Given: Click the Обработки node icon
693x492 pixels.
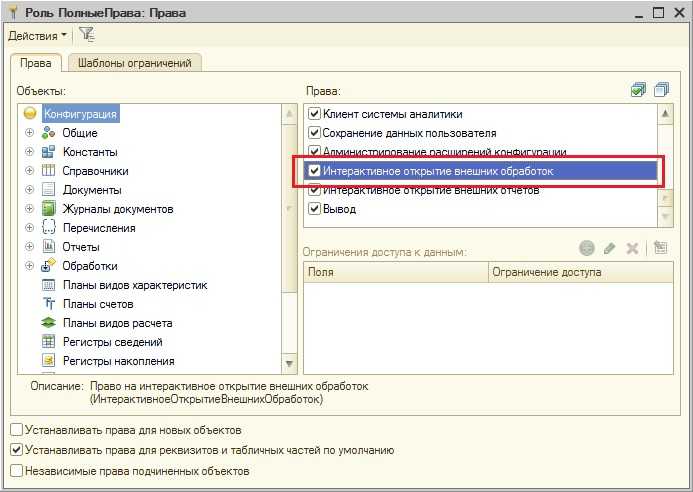Looking at the screenshot, I should [x=48, y=265].
